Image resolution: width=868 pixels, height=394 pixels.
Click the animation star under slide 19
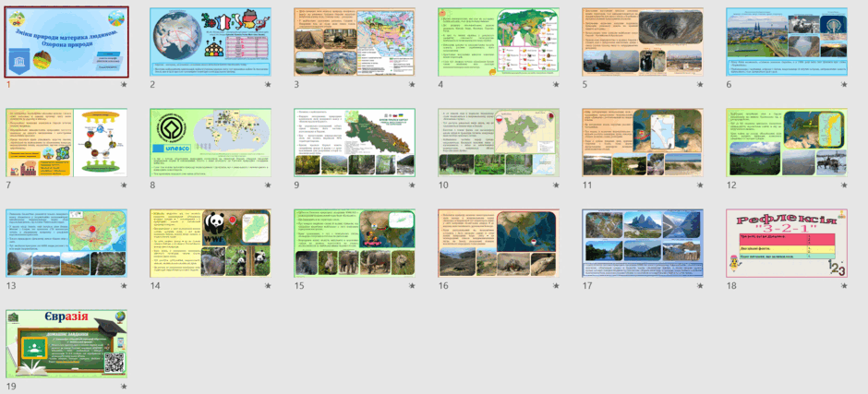124,387
